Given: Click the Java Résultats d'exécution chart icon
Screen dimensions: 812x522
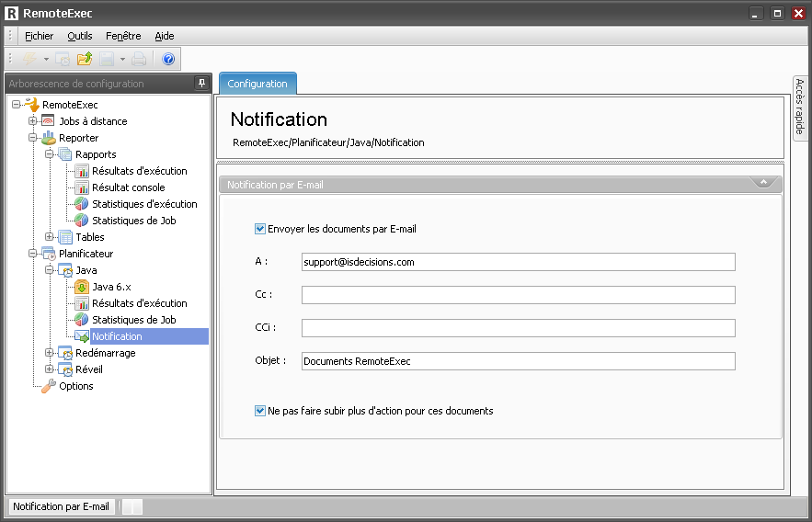Looking at the screenshot, I should click(81, 303).
